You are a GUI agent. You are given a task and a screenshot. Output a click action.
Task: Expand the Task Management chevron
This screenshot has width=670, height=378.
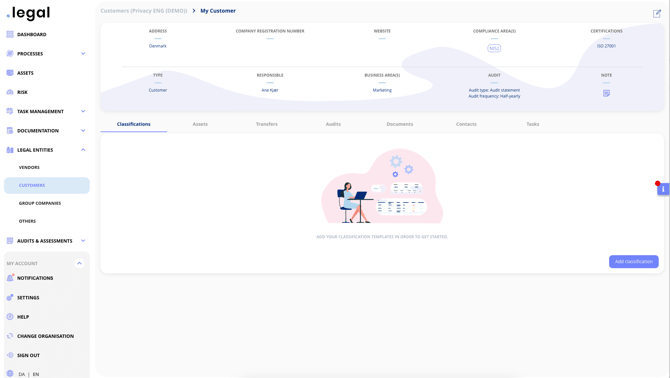point(83,111)
